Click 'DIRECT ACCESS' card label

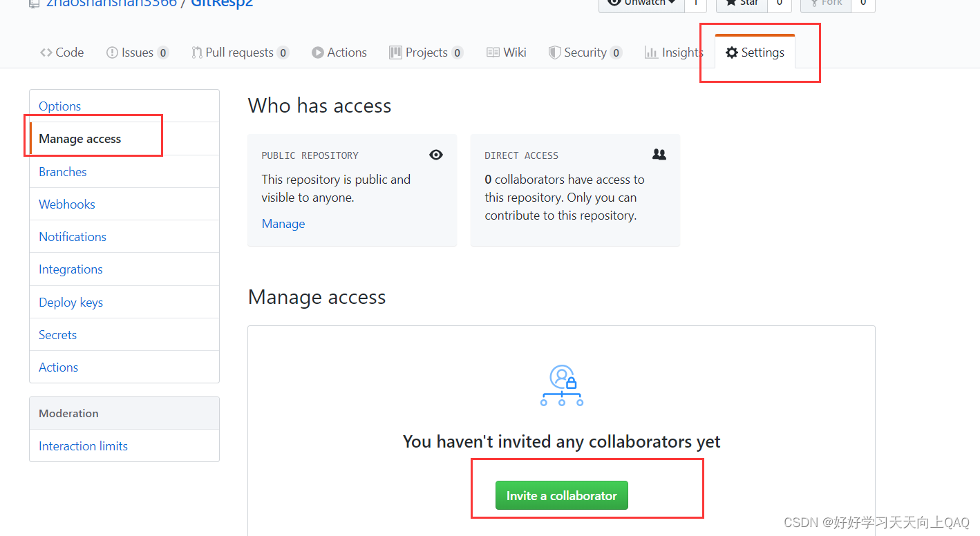(521, 155)
